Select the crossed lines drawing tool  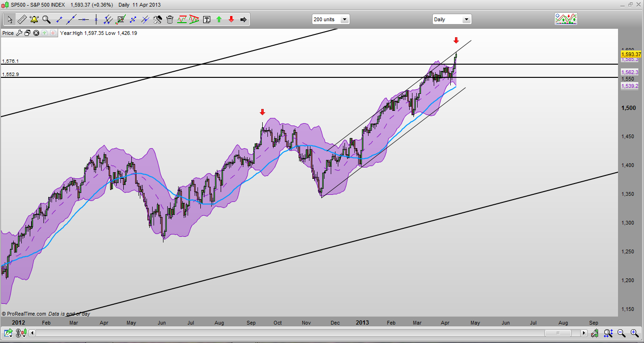[x=145, y=19]
